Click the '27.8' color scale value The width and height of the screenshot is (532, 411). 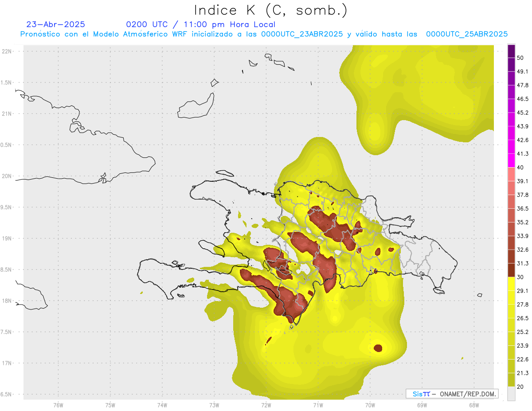tap(523, 305)
